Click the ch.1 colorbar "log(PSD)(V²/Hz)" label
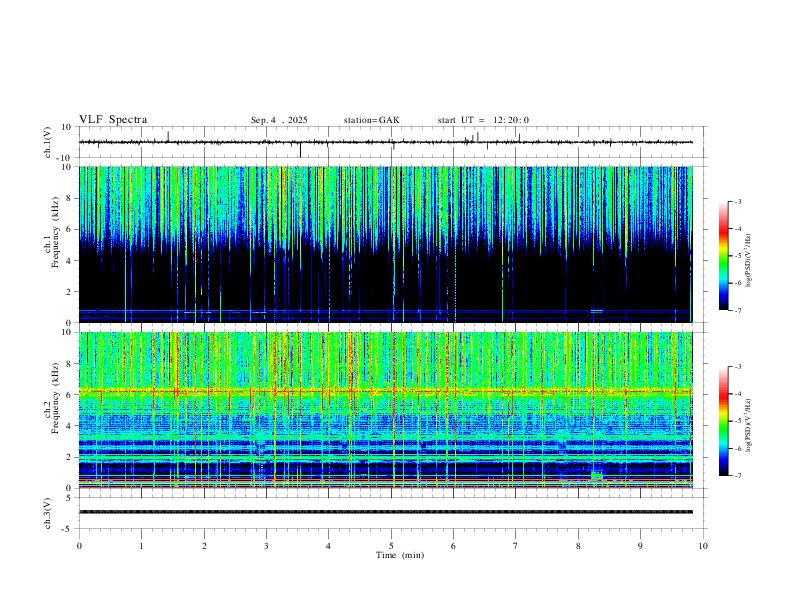Screen dimensions: 792x612 (x=748, y=261)
